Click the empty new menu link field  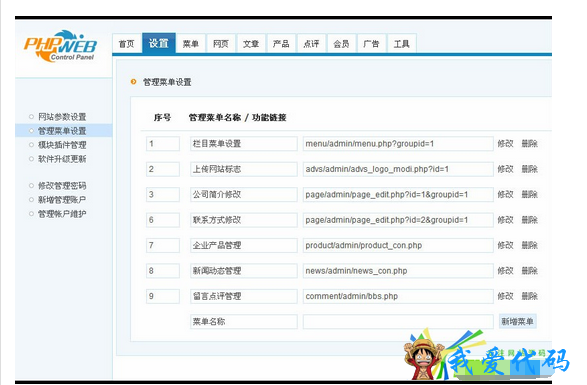(398, 322)
